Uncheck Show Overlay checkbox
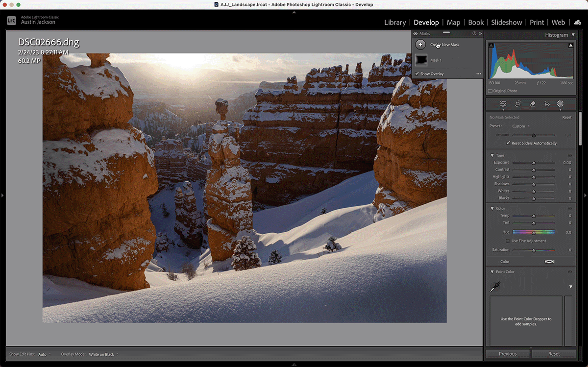The width and height of the screenshot is (588, 367). [417, 73]
